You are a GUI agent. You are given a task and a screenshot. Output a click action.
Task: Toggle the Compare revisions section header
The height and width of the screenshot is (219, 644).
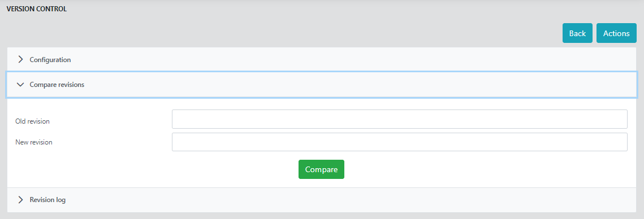click(322, 85)
